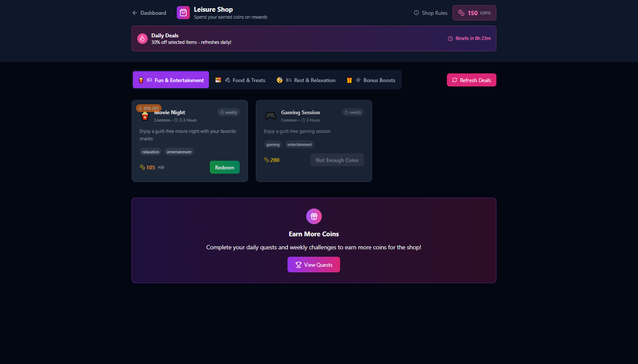Click the Daily Deals flame icon
The width and height of the screenshot is (638, 364).
pyautogui.click(x=142, y=39)
